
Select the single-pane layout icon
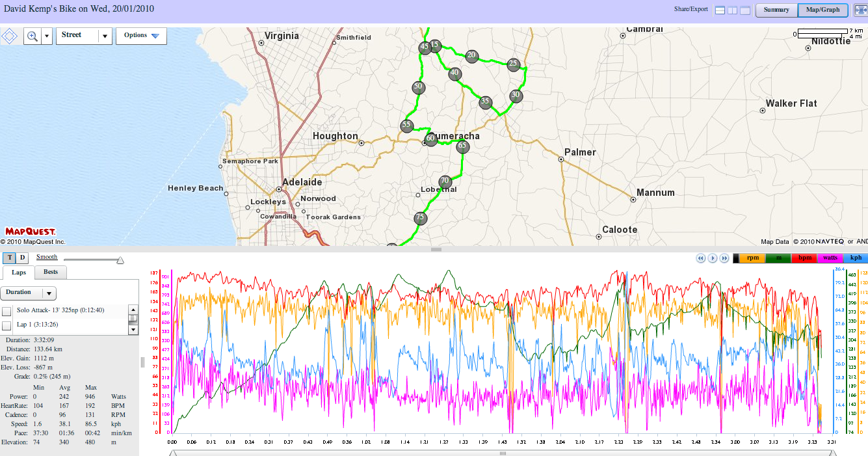click(x=744, y=10)
